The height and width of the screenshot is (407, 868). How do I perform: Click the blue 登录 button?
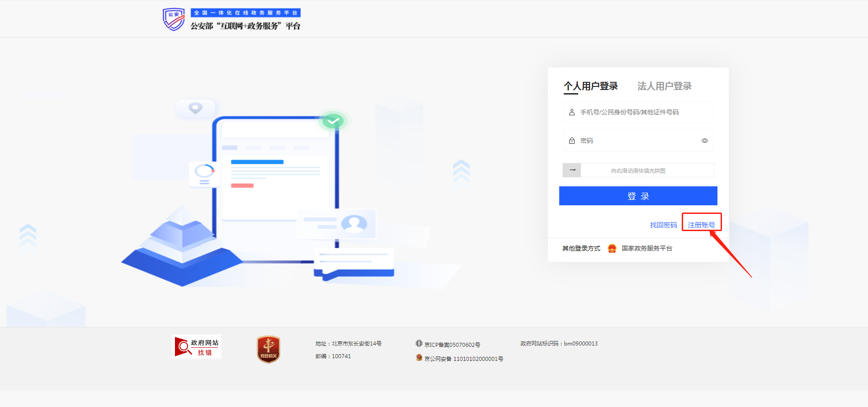(638, 196)
